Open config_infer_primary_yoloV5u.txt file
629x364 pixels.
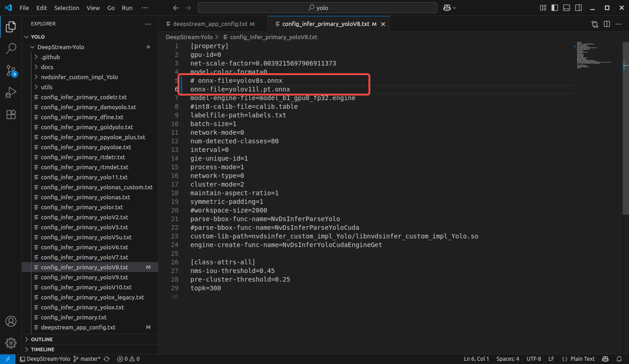tap(86, 237)
